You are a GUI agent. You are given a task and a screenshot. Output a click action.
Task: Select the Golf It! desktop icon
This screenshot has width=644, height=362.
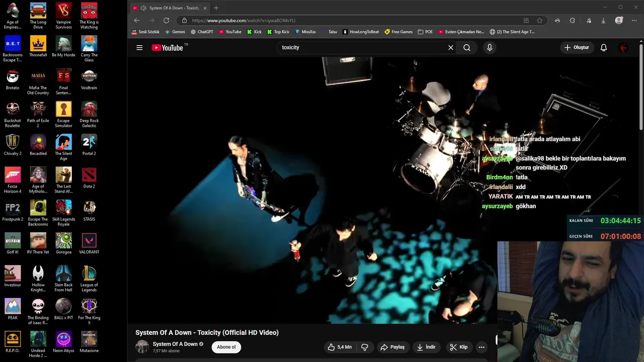click(x=13, y=244)
